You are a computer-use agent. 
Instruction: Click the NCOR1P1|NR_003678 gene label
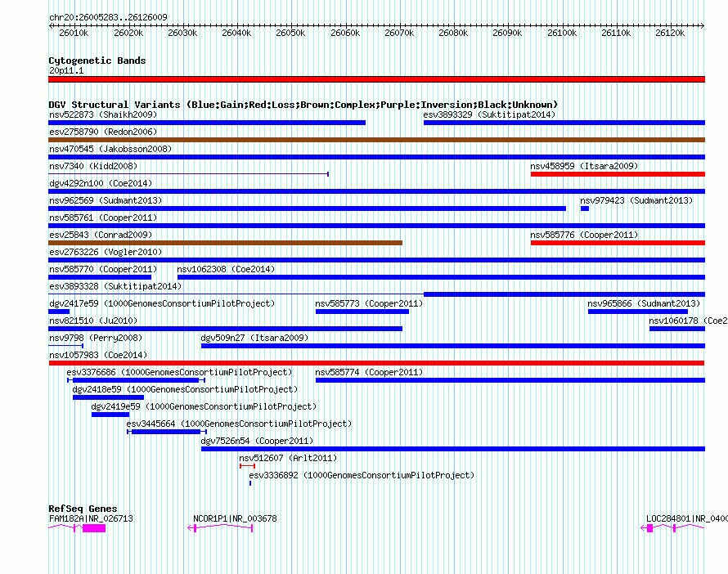(235, 518)
